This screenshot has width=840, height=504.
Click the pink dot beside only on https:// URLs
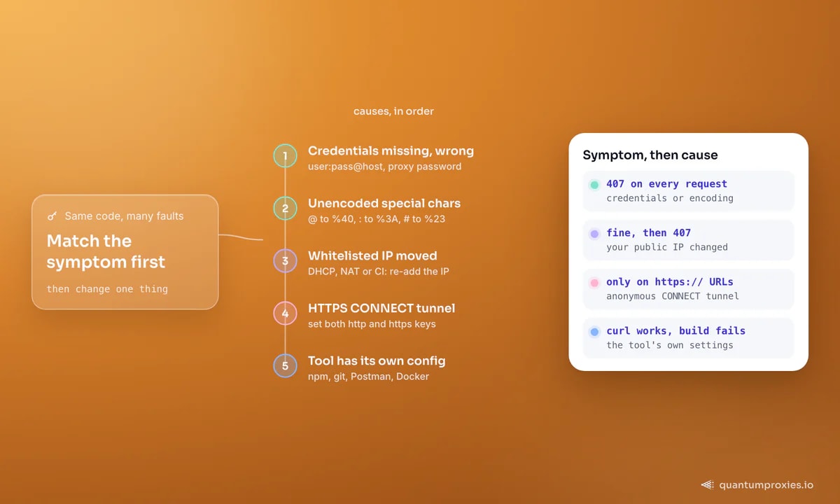pos(594,283)
